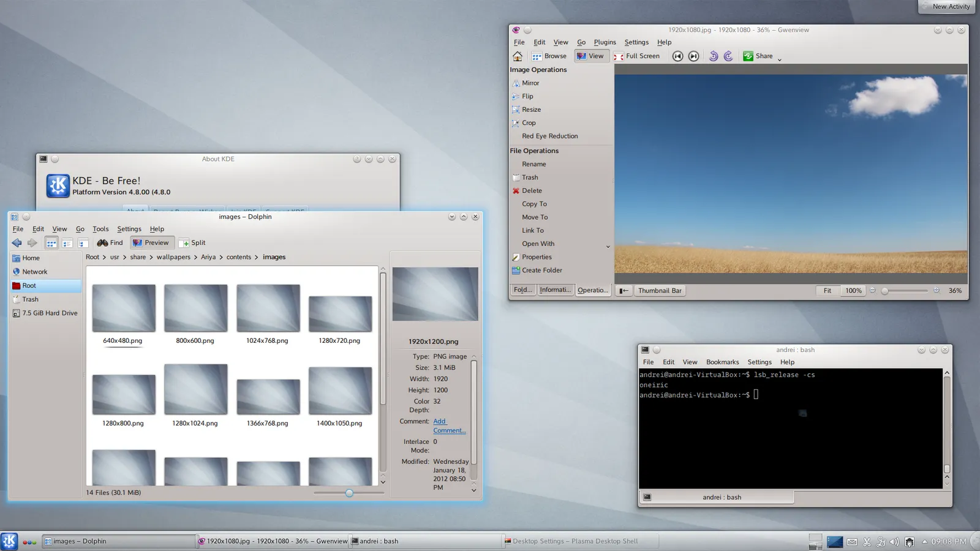
Task: Toggle the Thumbnail Bar in Gwenview
Action: click(659, 291)
